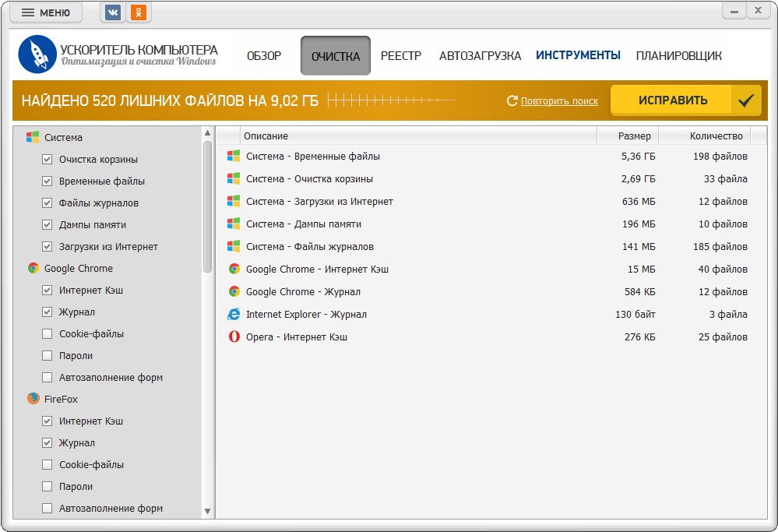The width and height of the screenshot is (778, 532).
Task: Click the scan progress bar
Action: 391,100
